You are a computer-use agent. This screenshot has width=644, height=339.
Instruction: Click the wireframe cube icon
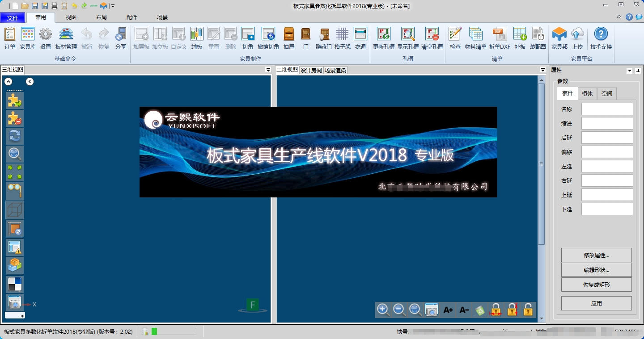pos(15,210)
